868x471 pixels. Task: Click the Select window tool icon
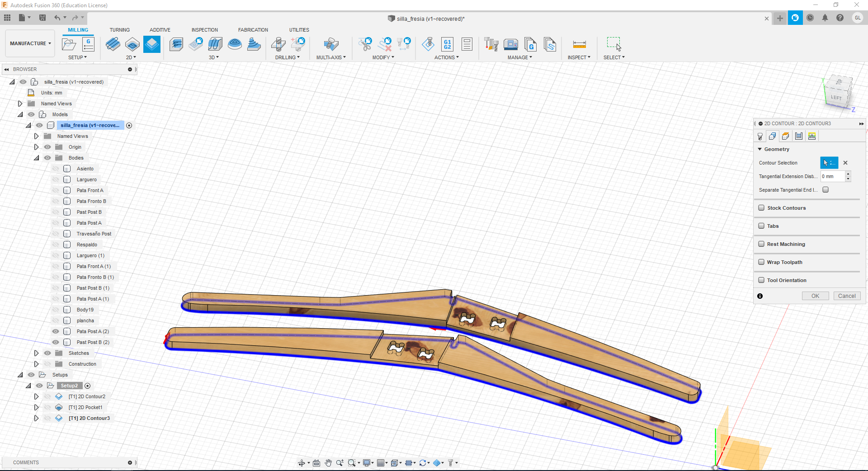tap(614, 44)
